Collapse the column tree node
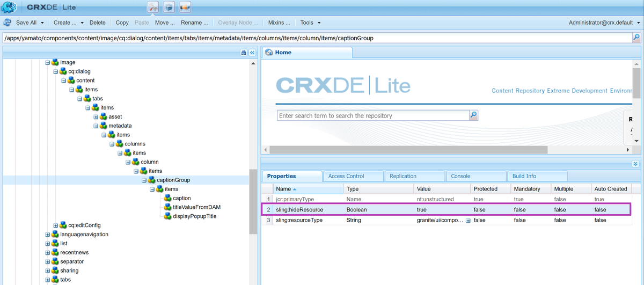 click(x=128, y=162)
